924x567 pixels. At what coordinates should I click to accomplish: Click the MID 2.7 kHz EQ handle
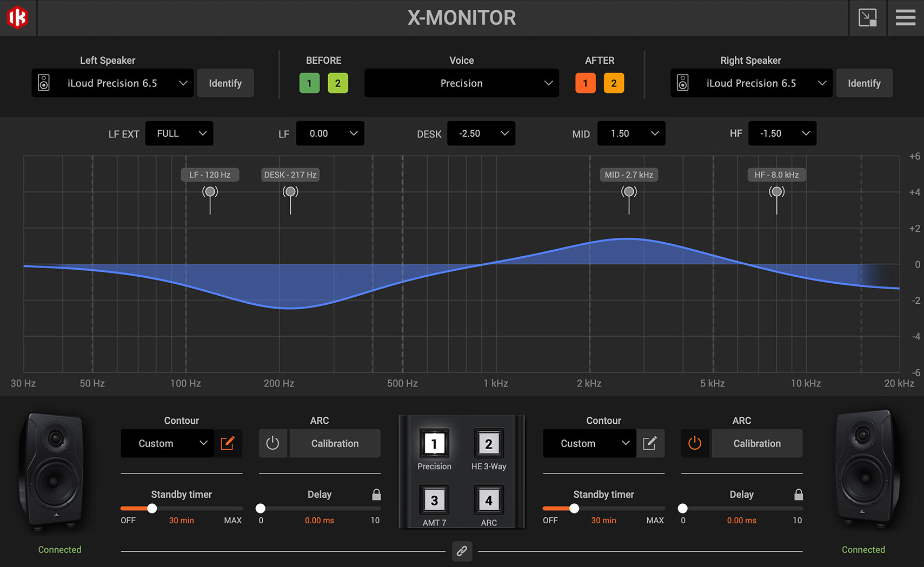click(x=629, y=192)
